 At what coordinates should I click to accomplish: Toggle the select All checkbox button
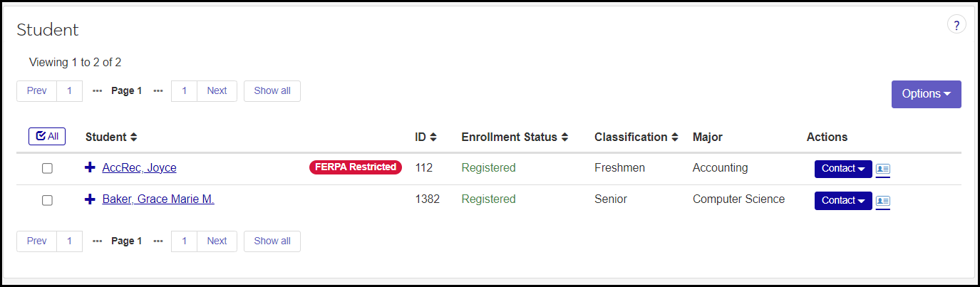coord(47,136)
